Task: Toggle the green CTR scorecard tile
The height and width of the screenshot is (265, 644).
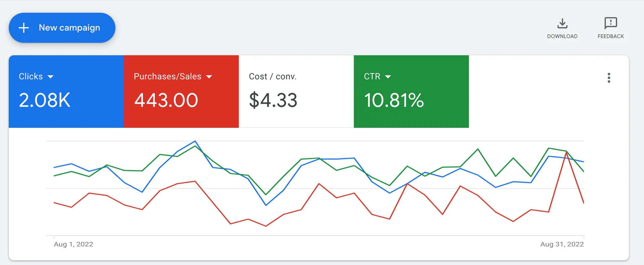Action: (x=411, y=92)
